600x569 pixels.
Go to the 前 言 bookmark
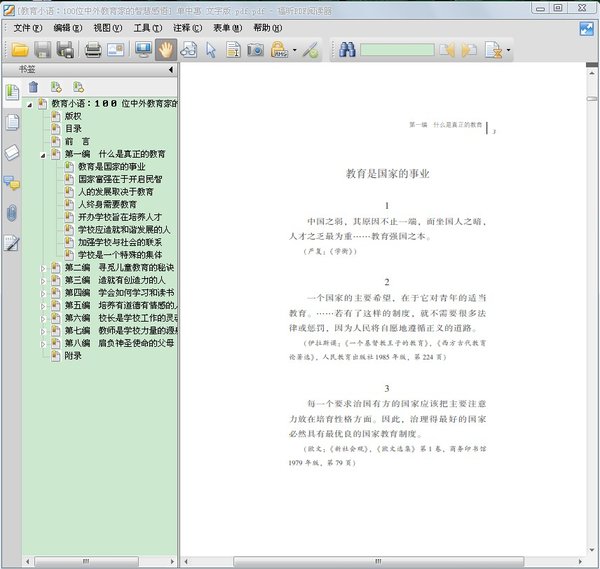click(x=77, y=141)
